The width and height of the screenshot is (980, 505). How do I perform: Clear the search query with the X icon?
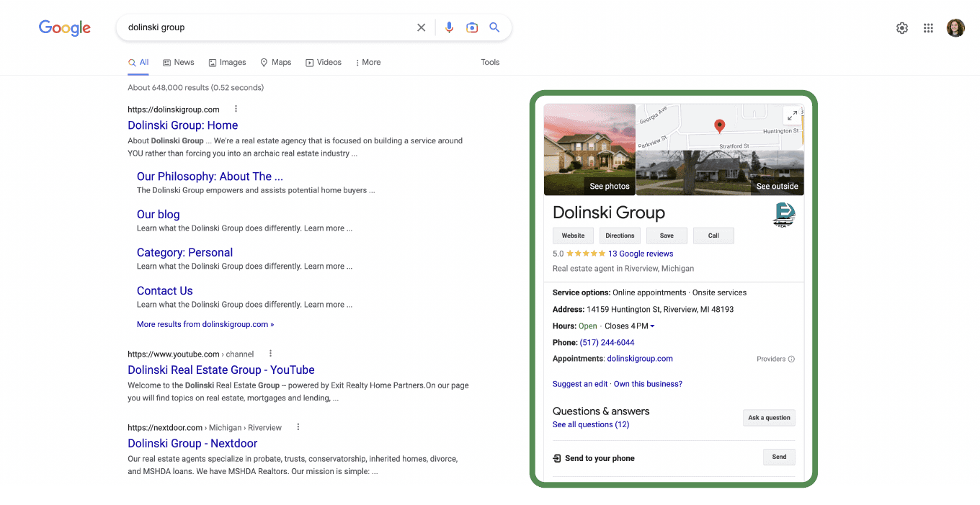click(x=421, y=27)
